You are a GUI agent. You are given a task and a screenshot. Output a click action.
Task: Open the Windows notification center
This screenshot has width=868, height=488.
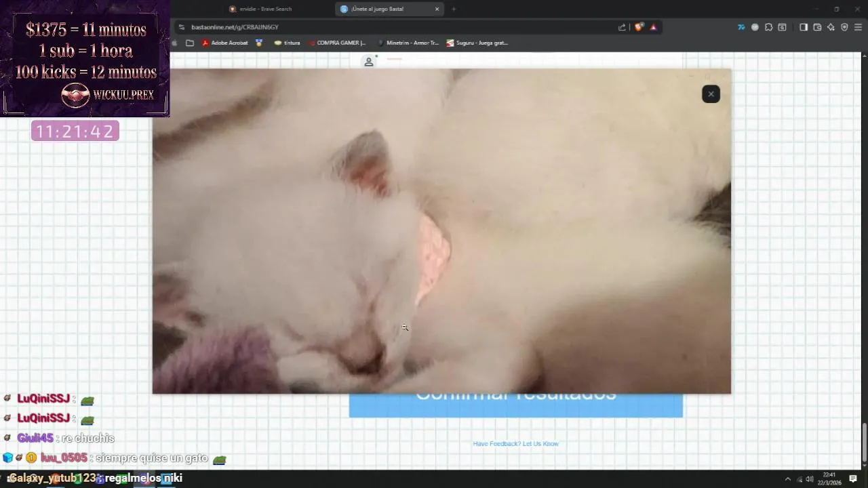pos(853,479)
